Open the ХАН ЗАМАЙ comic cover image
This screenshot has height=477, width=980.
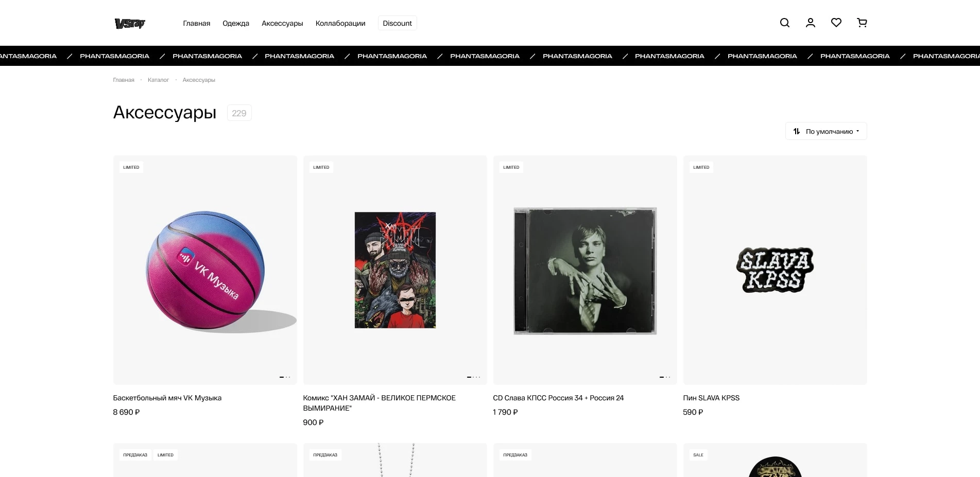pos(395,270)
